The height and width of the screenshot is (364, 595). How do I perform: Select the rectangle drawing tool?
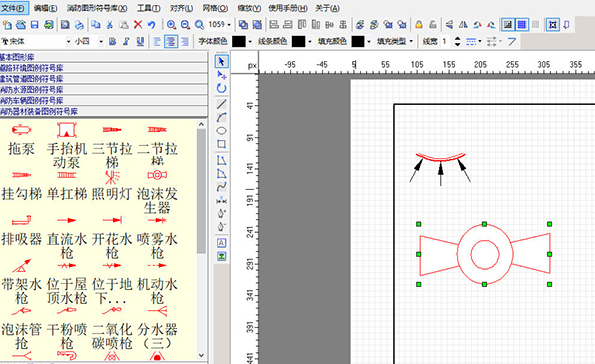[222, 144]
